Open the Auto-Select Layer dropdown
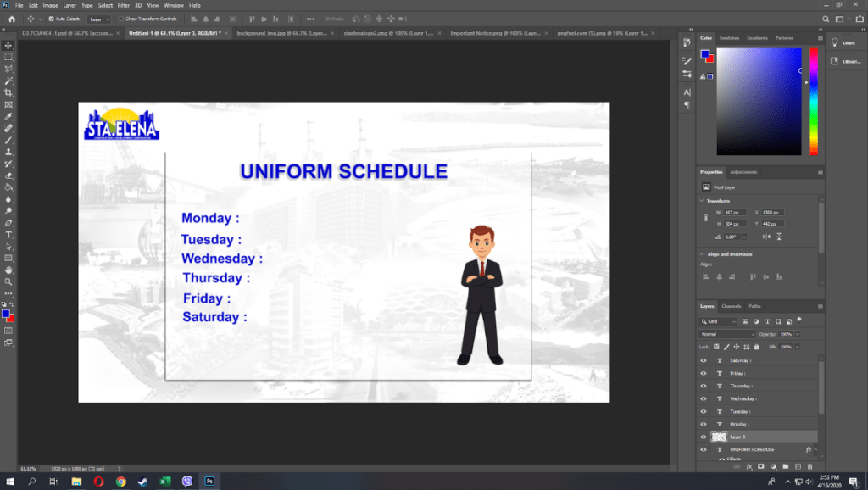868x490 pixels. click(99, 18)
